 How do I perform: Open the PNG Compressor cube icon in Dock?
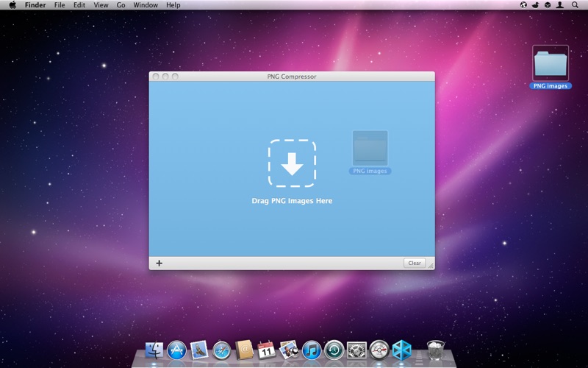(401, 350)
